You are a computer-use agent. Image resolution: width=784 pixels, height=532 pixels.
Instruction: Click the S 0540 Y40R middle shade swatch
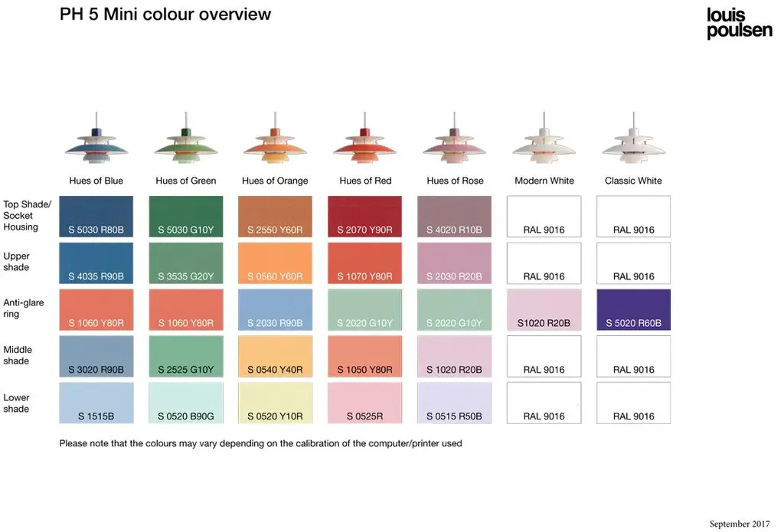click(276, 356)
